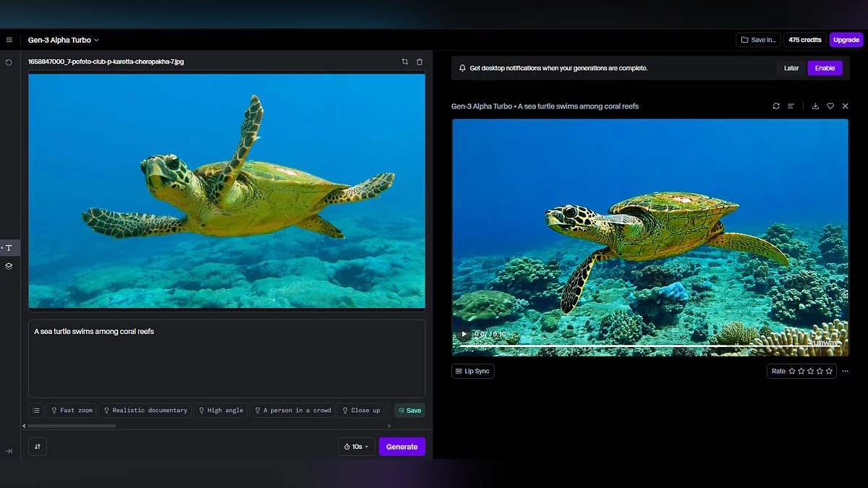Select the Fast zoom prompt preset
This screenshot has height=488, width=868.
pos(72,411)
